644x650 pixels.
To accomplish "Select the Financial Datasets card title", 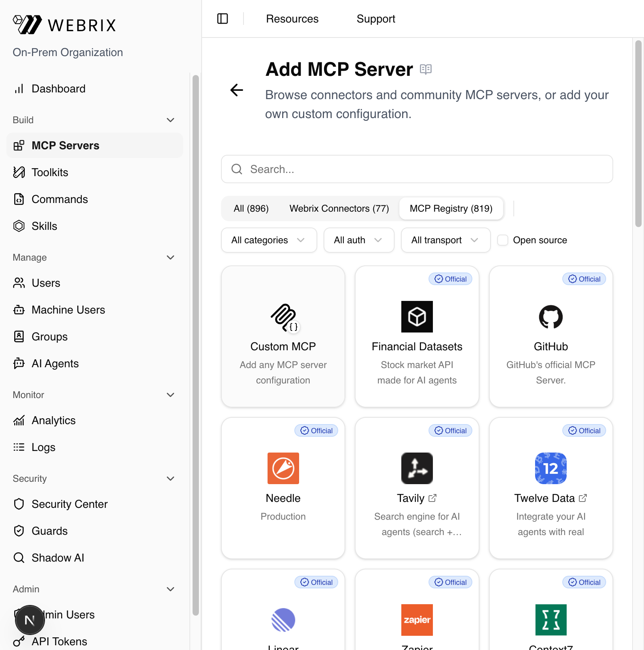I will (x=417, y=346).
